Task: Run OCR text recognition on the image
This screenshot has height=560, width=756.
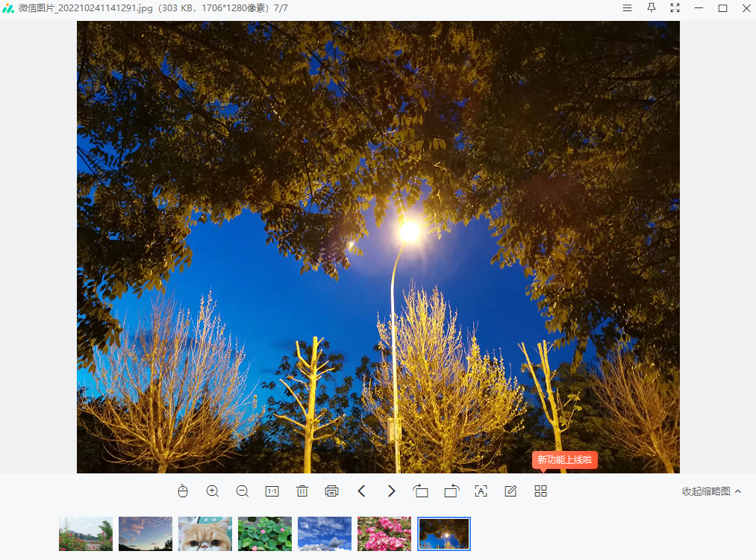Action: tap(481, 491)
